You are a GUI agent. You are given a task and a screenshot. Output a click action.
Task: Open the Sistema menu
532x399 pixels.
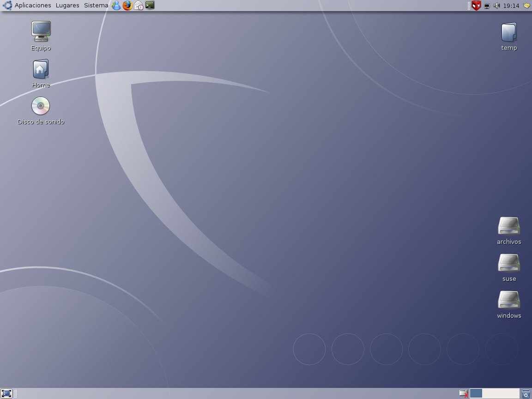[x=96, y=6]
